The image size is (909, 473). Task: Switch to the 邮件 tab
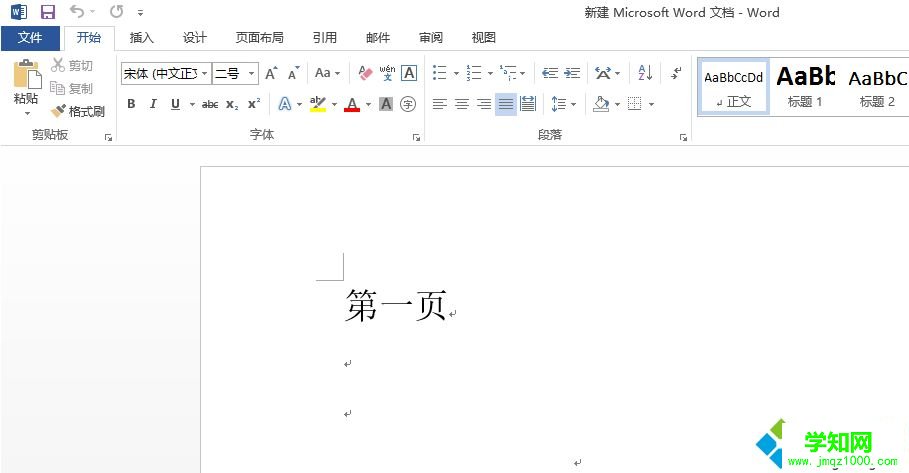tap(377, 38)
